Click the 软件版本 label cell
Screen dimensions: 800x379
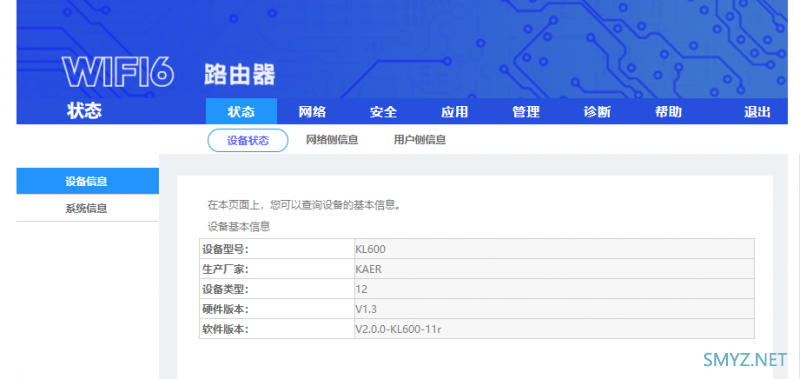(x=277, y=329)
